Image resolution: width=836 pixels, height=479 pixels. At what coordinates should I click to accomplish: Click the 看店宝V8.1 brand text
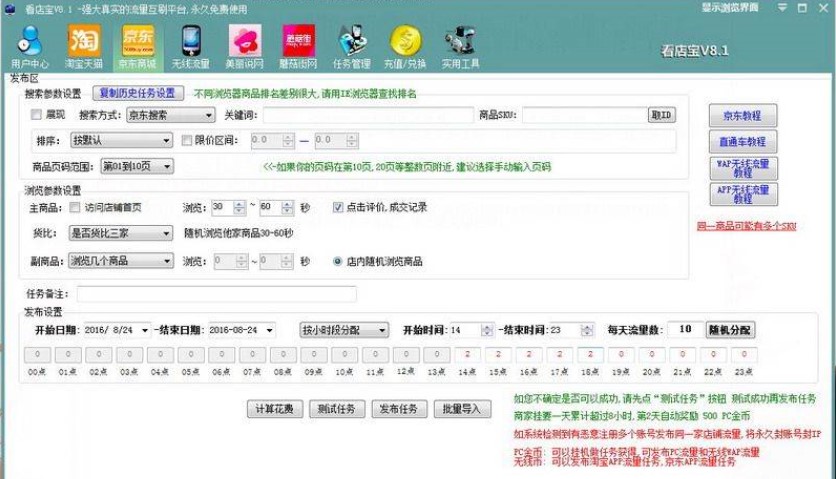(x=694, y=51)
